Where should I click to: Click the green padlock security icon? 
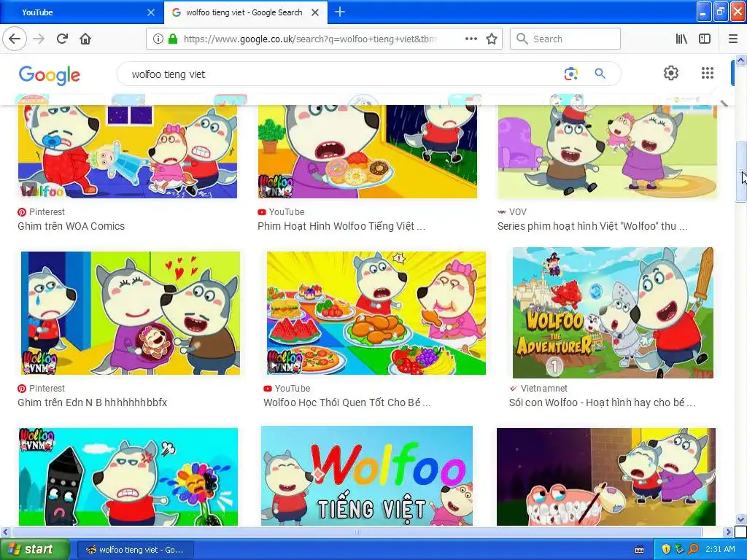[x=173, y=39]
